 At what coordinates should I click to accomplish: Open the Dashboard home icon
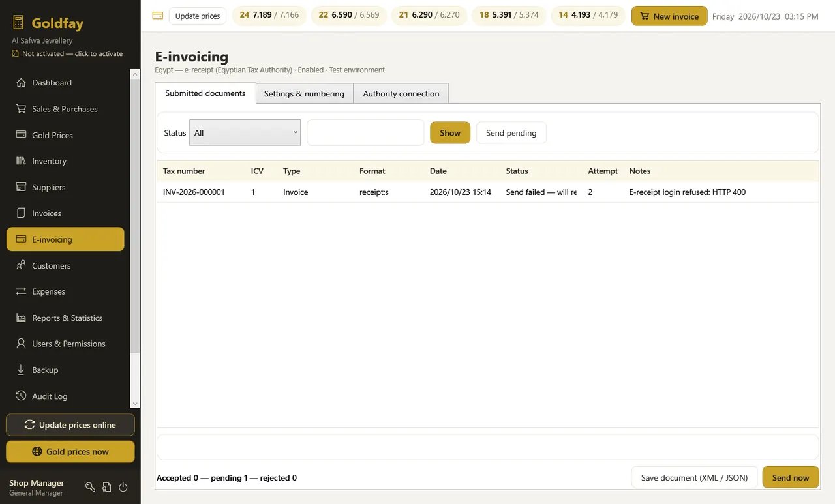tap(20, 83)
